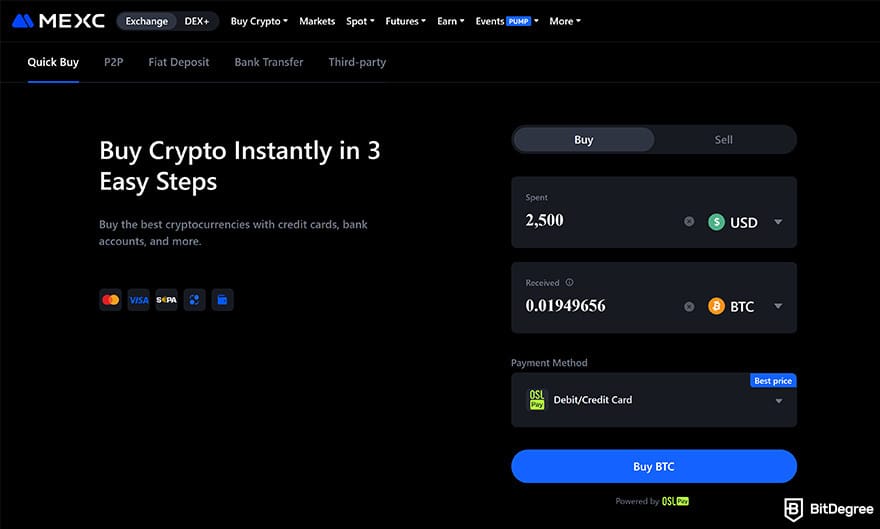Click the orange BTC coin icon
Viewport: 880px width, 529px height.
tap(716, 306)
